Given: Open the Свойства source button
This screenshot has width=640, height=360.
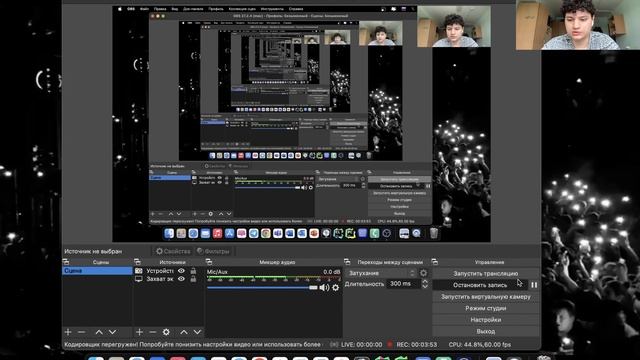Looking at the screenshot, I should click(173, 251).
